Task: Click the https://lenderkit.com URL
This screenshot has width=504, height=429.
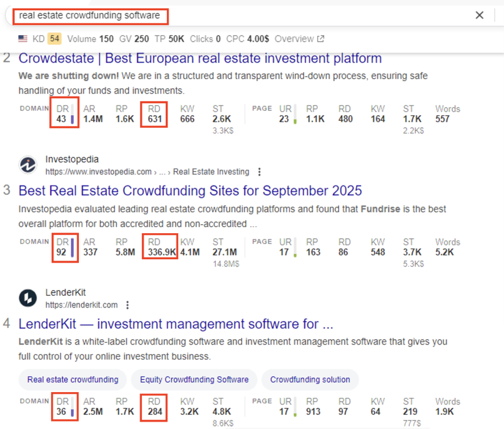Action: tap(82, 305)
